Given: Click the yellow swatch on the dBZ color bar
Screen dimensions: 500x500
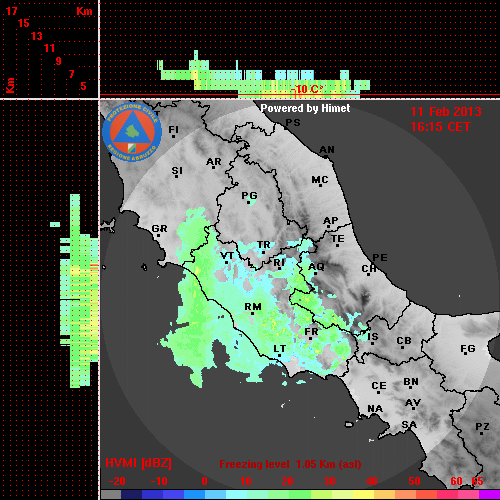Looking at the screenshot, I should pyautogui.click(x=363, y=495).
